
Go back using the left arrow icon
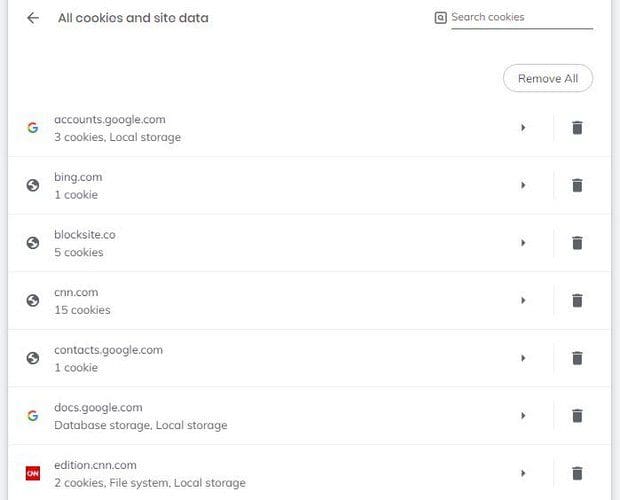33,18
